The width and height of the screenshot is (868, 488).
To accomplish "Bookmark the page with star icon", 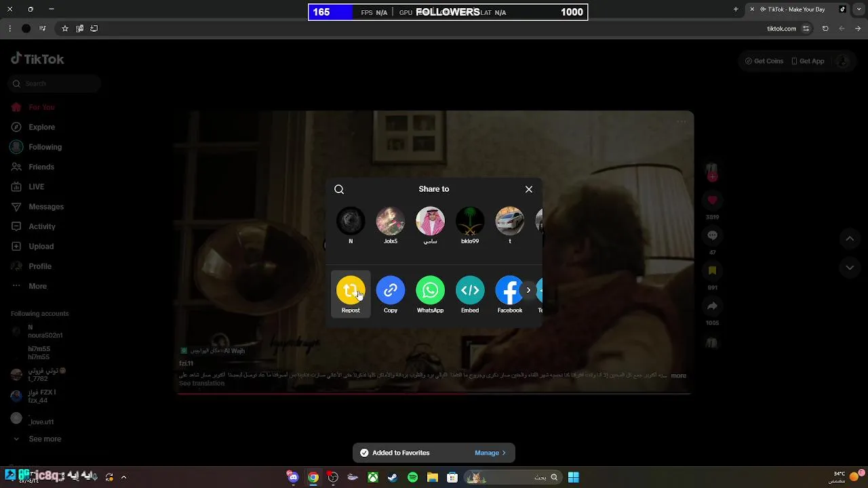I will click(x=65, y=28).
